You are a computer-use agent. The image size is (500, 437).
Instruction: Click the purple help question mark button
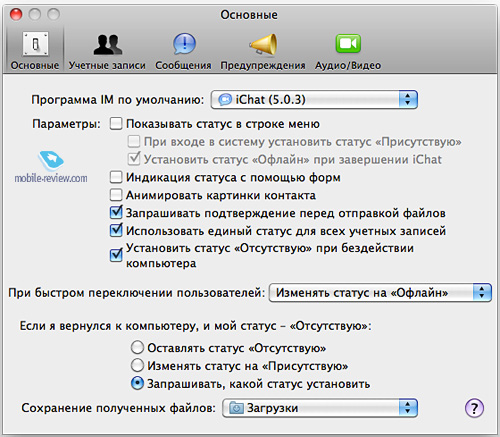(474, 408)
